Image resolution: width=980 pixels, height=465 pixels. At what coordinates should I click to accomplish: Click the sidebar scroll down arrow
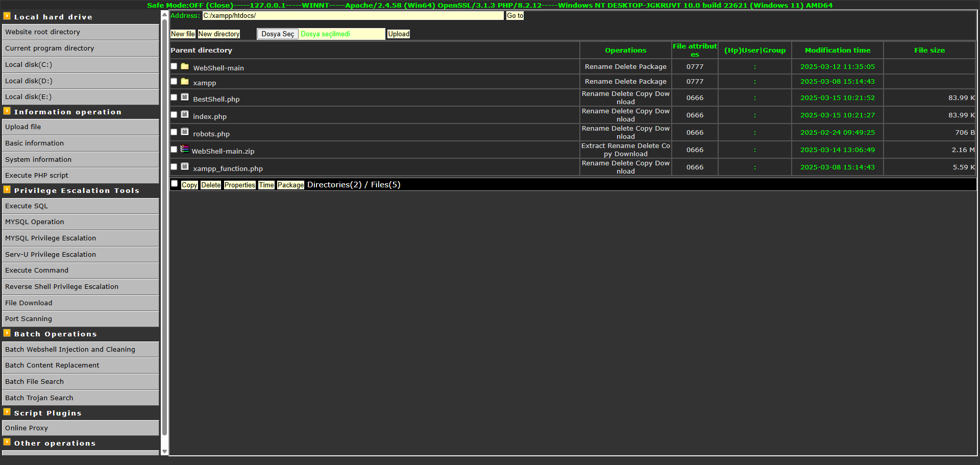click(164, 451)
